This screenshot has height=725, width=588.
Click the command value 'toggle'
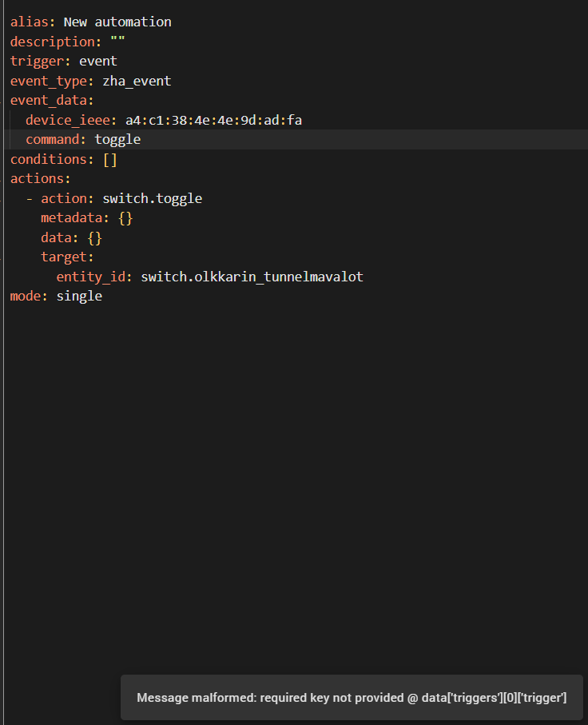(x=117, y=139)
